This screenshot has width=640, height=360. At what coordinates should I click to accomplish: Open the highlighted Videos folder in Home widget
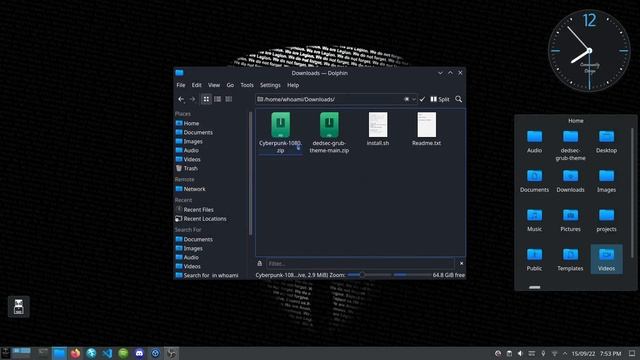pyautogui.click(x=606, y=260)
